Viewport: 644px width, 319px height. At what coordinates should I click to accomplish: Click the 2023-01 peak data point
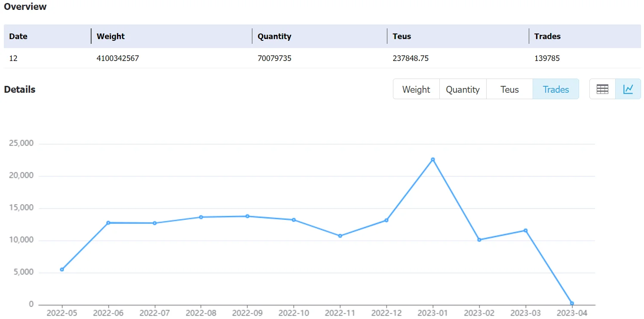[433, 159]
